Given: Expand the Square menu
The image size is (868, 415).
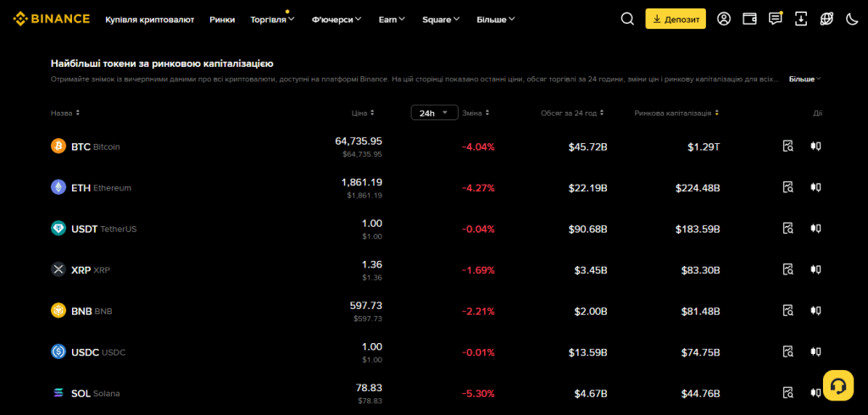Looking at the screenshot, I should click(x=441, y=19).
